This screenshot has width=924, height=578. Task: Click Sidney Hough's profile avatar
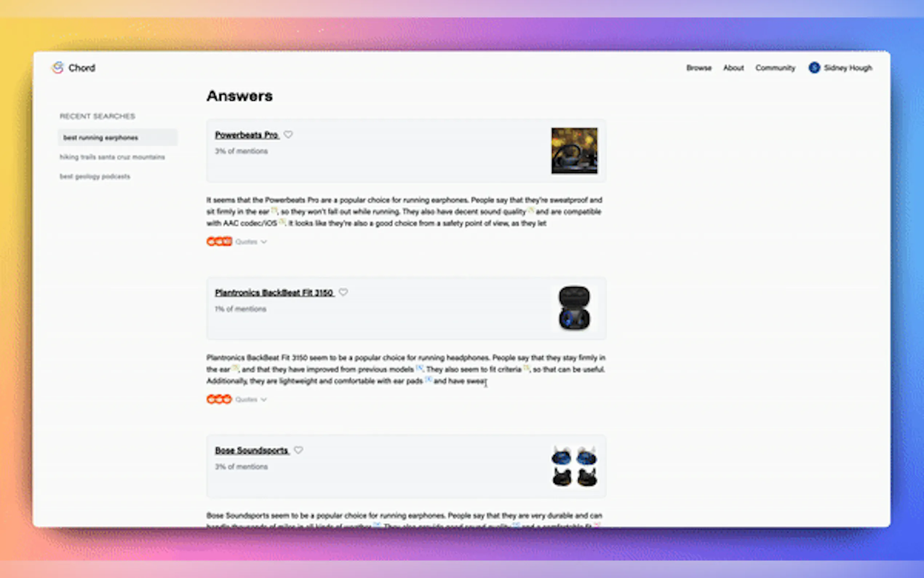814,68
